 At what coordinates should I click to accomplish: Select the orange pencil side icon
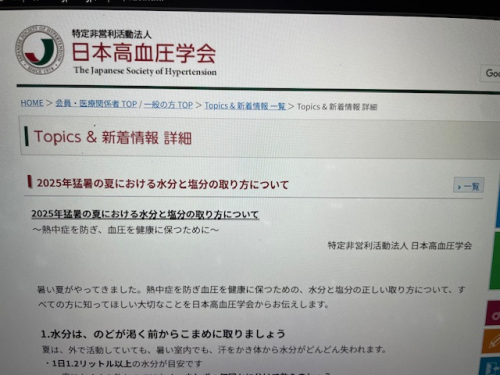click(x=493, y=341)
